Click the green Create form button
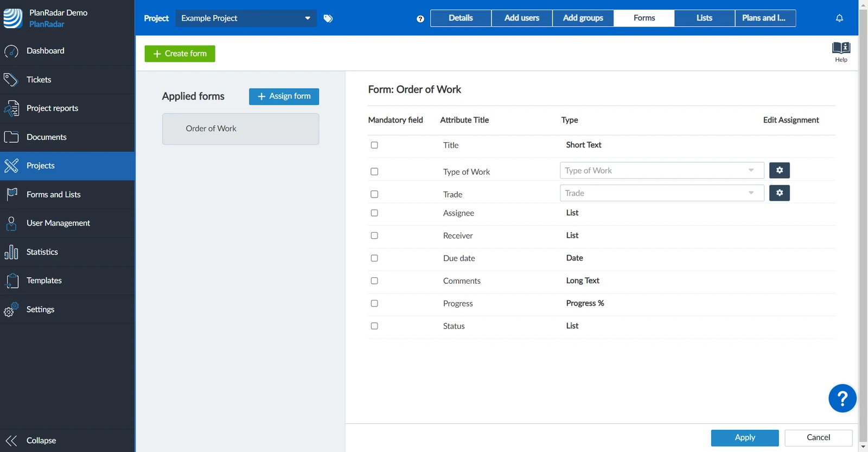868x452 pixels. [180, 54]
